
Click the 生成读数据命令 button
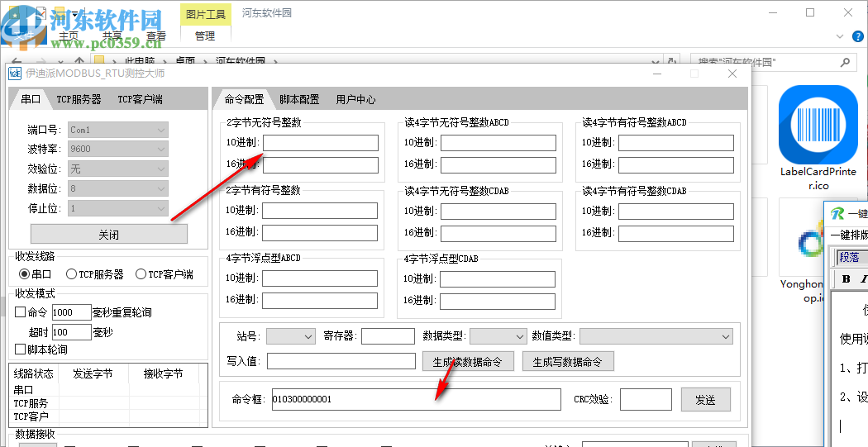coord(468,362)
